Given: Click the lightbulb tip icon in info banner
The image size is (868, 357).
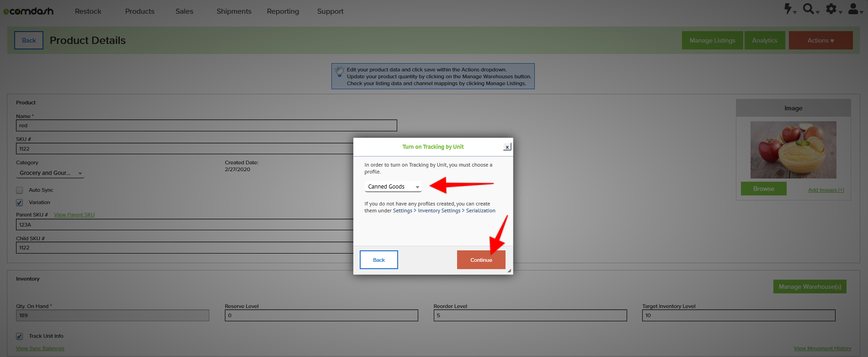Looking at the screenshot, I should coord(340,71).
